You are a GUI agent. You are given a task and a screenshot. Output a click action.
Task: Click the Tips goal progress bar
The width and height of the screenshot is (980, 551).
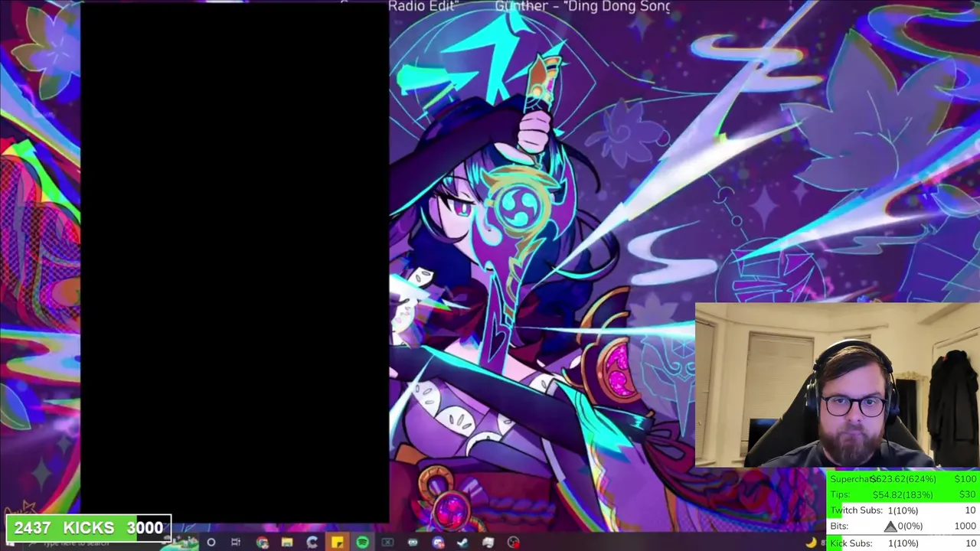tap(903, 494)
